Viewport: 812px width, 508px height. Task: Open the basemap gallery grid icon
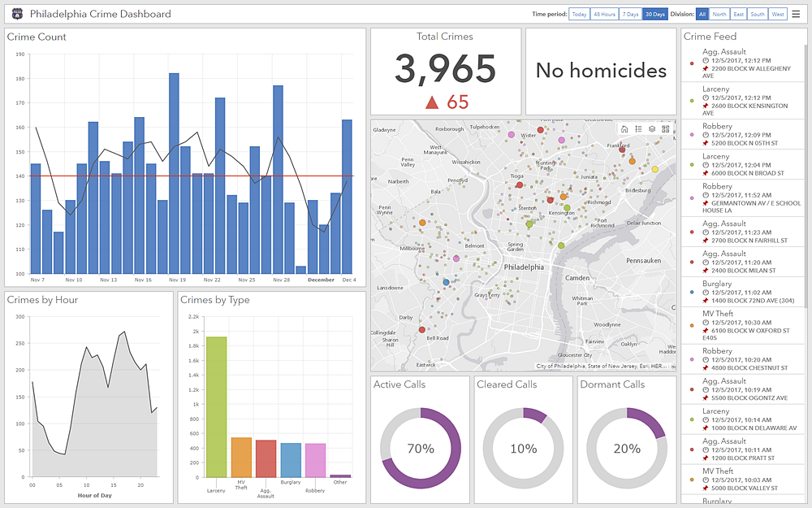pyautogui.click(x=666, y=128)
